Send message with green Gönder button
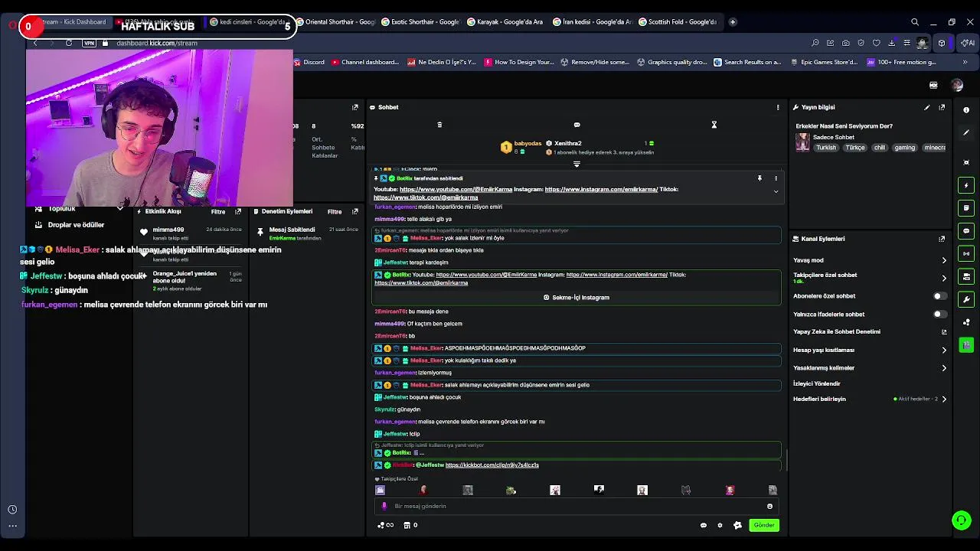Image resolution: width=980 pixels, height=551 pixels. point(764,525)
